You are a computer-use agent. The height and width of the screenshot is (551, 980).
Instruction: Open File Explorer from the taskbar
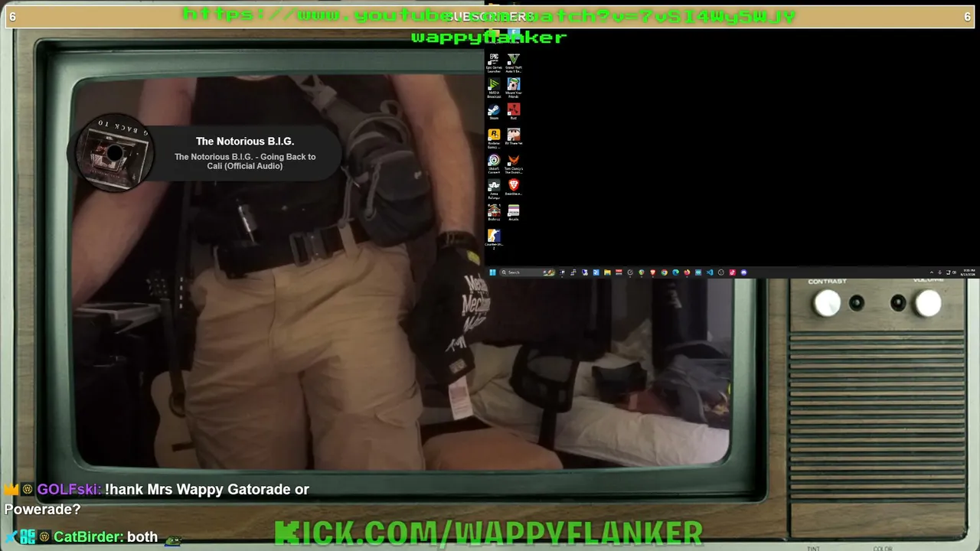(x=607, y=272)
